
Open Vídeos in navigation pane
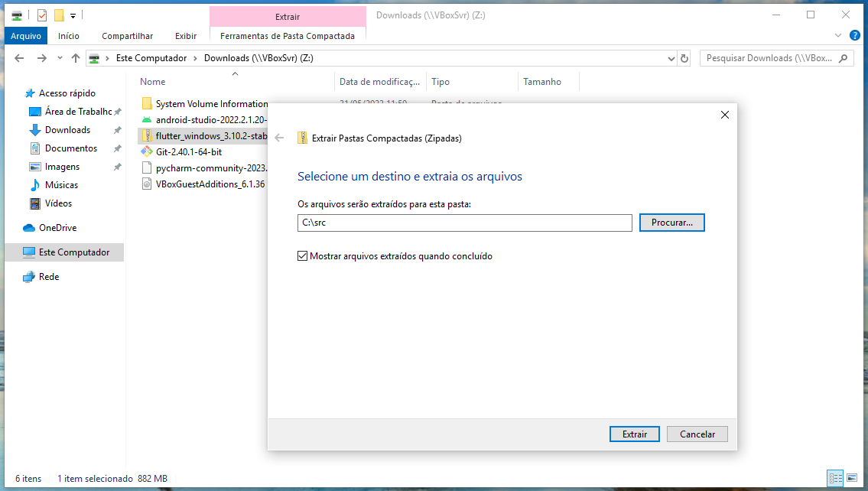pos(58,203)
